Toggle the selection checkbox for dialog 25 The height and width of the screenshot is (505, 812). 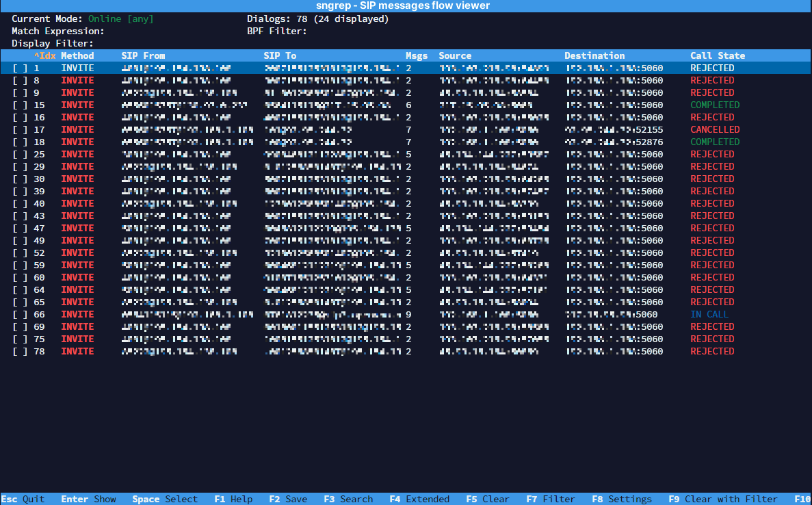tap(21, 155)
